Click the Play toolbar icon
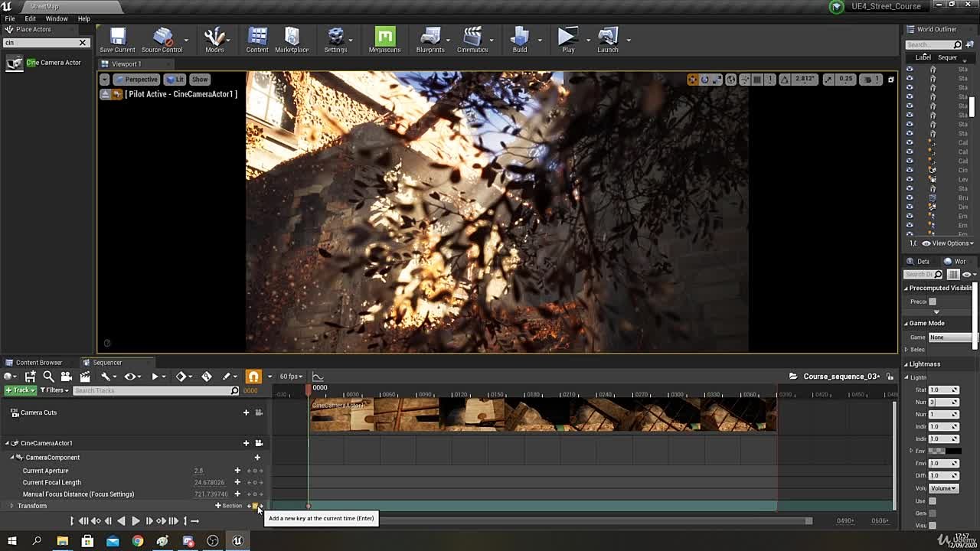 coord(568,40)
